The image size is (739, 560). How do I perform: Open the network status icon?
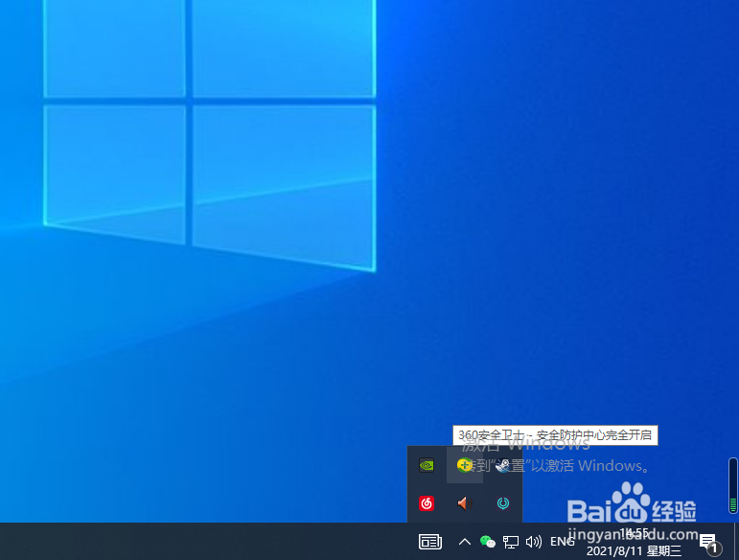tap(511, 542)
